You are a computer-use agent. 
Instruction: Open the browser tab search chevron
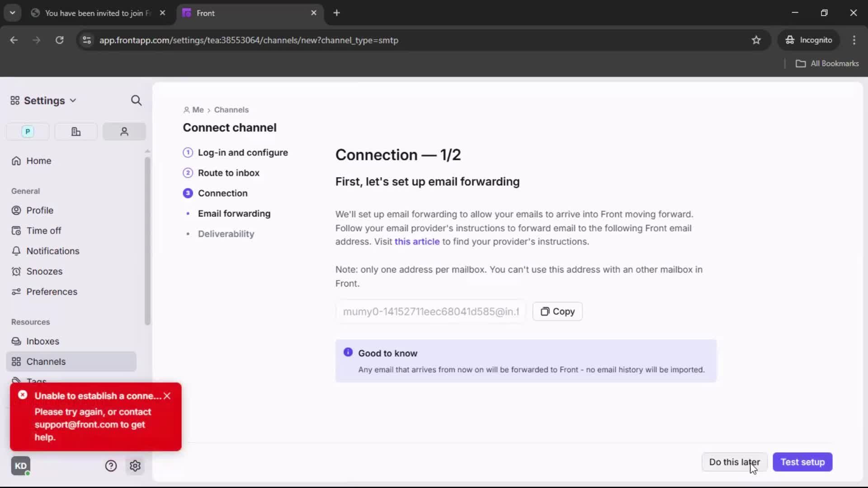coord(13,13)
